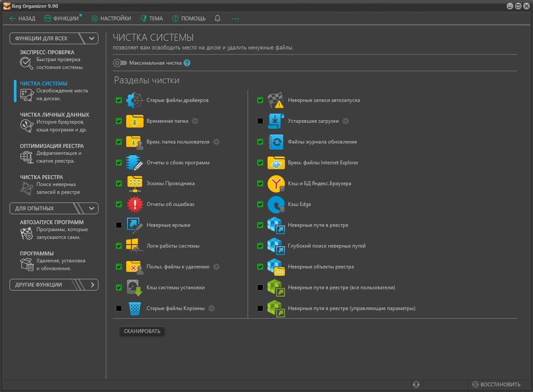The width and height of the screenshot is (533, 392).
Task: Collapse the ДЛЯ ОПЫТНЫХ section
Action: pos(92,208)
